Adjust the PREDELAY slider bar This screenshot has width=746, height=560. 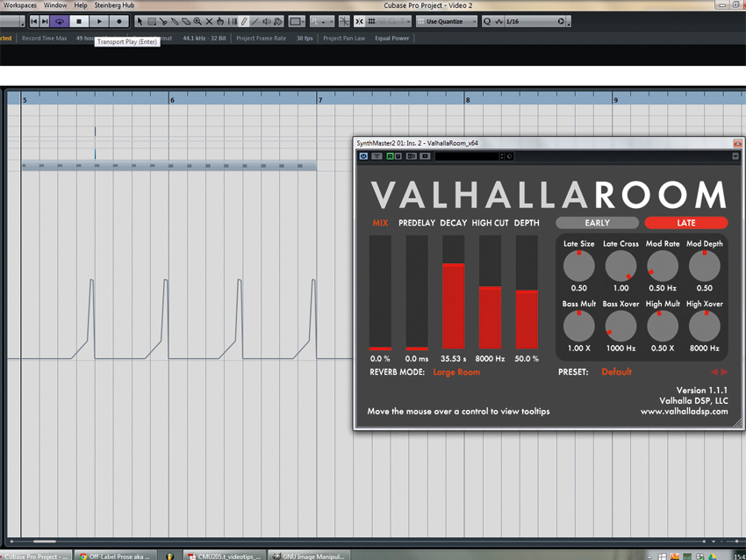tap(417, 292)
